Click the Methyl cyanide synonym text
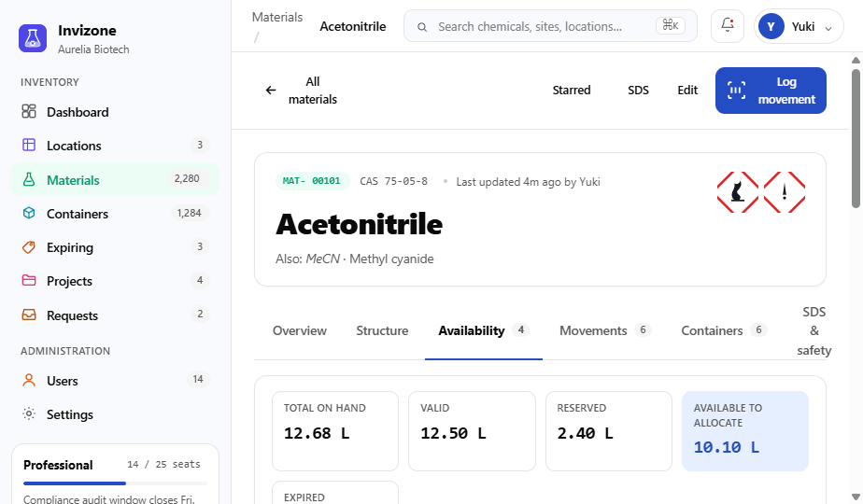 [x=391, y=259]
